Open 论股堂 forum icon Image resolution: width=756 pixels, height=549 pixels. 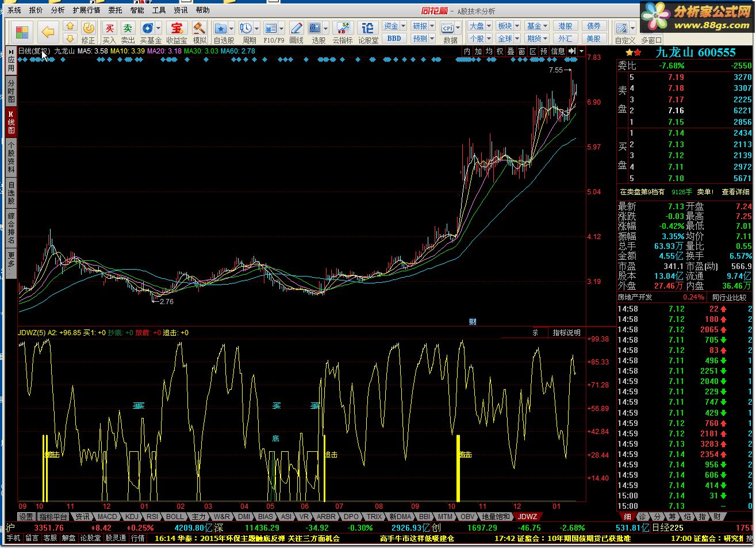(368, 28)
